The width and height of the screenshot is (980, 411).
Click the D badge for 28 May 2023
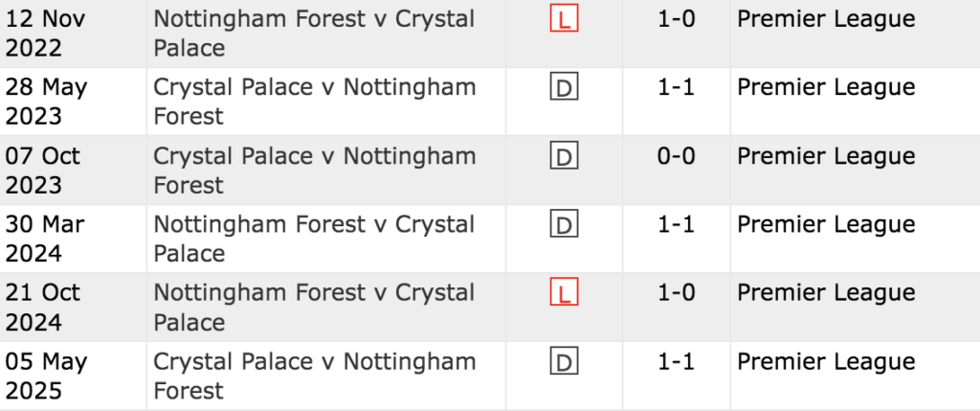(x=564, y=88)
